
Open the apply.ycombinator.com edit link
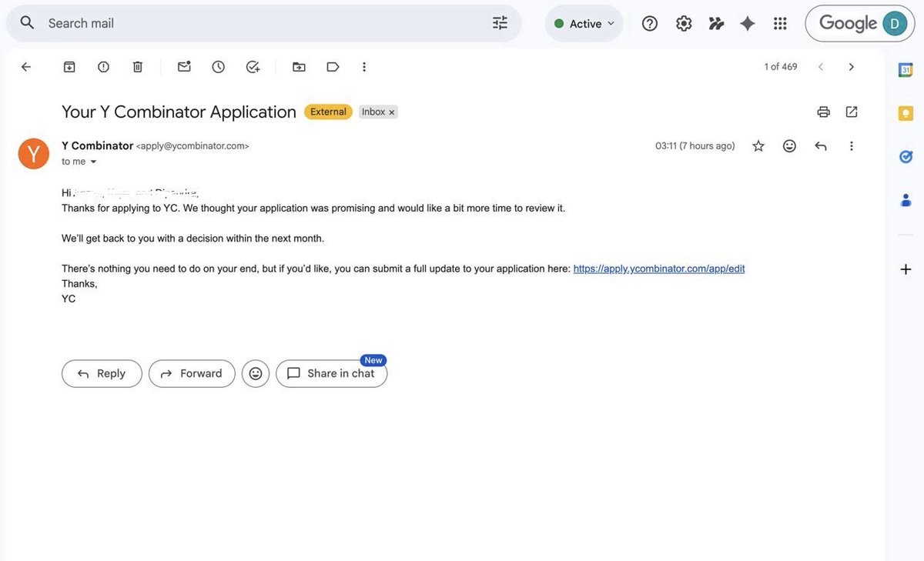(x=659, y=269)
